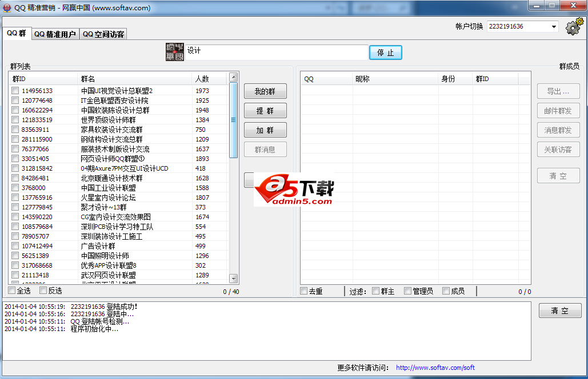
Task: Check the box for group 120774648
Action: [15, 100]
